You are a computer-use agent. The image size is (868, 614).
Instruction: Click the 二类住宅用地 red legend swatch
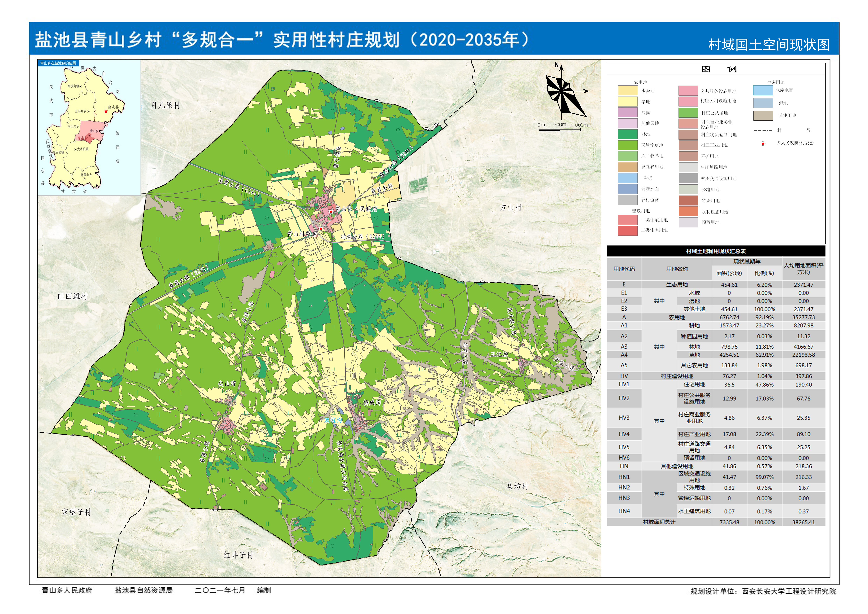tap(628, 230)
